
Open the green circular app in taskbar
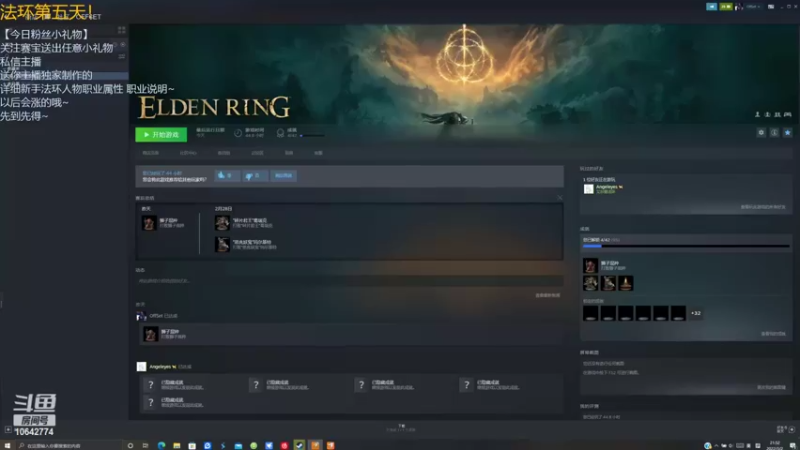[x=254, y=445]
